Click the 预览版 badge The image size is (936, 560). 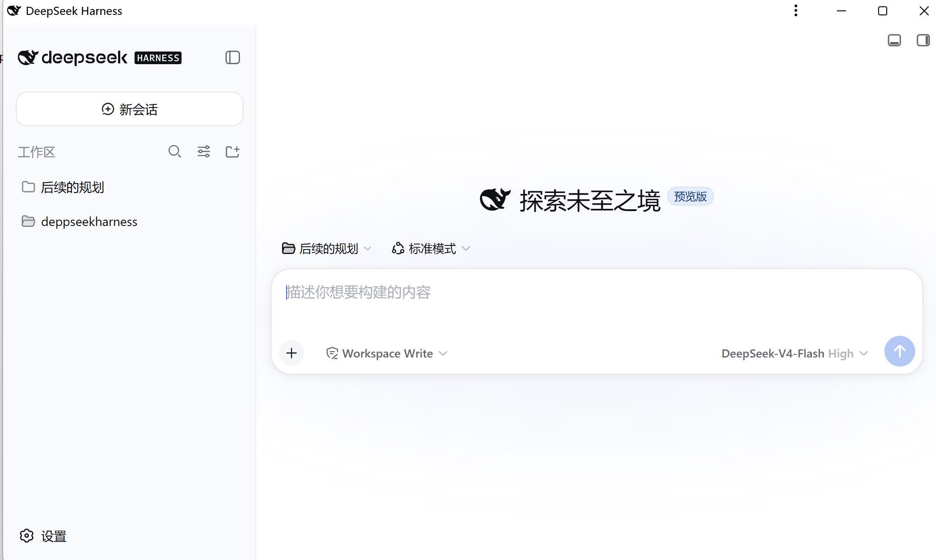pos(690,197)
